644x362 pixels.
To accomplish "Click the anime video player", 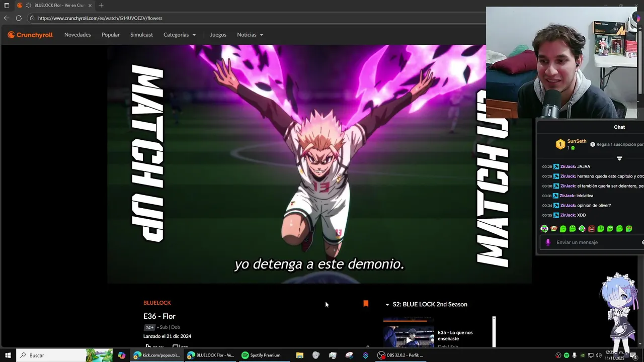I will (x=319, y=164).
